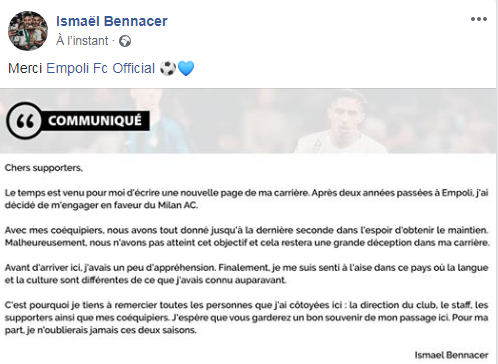Click the COMMUNIQUÉ banner label
The height and width of the screenshot is (364, 498).
click(x=95, y=120)
